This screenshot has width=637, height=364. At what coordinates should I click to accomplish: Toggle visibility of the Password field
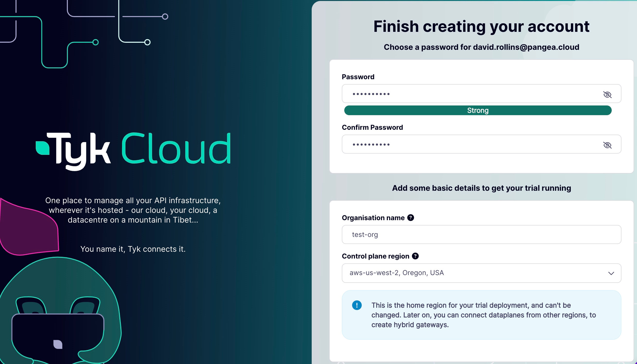point(607,95)
